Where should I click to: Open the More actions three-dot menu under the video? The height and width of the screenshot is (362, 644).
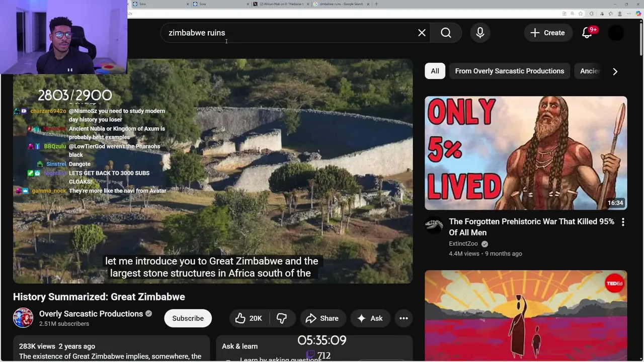pos(404,318)
